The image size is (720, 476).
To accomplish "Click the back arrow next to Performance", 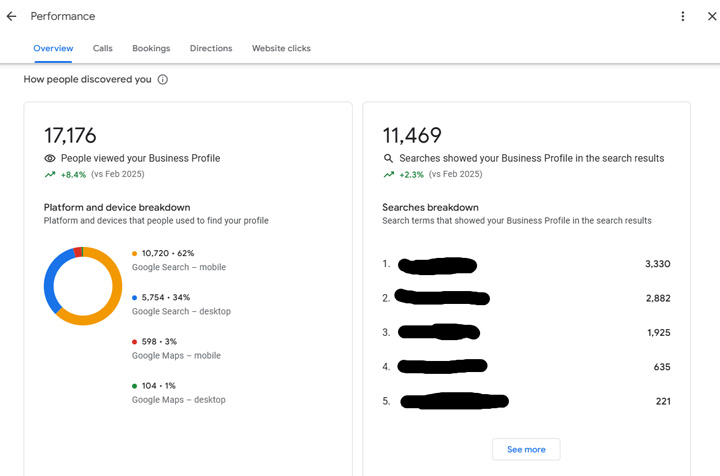I will pos(12,17).
